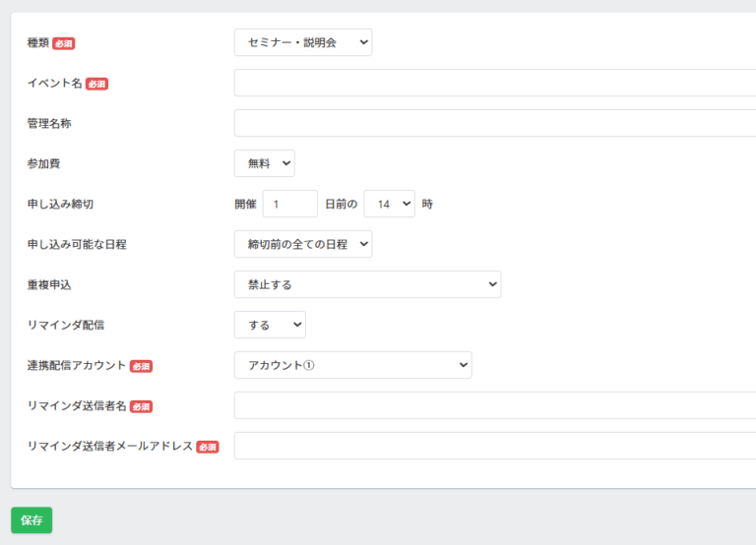The height and width of the screenshot is (545, 756).
Task: Click the リマインダ送信者名 input field
Action: tap(495, 405)
